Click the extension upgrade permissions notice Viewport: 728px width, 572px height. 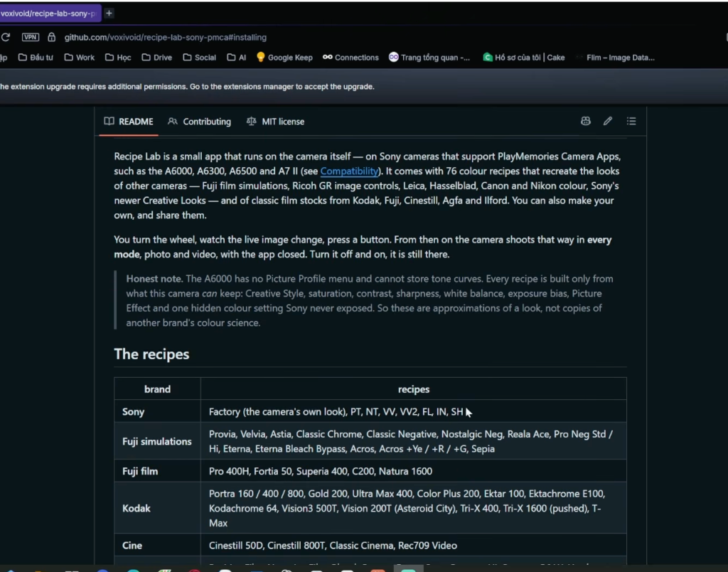(187, 87)
